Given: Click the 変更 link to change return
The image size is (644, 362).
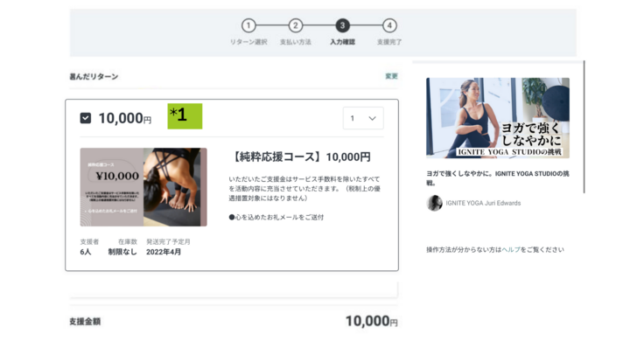Looking at the screenshot, I should [x=391, y=76].
